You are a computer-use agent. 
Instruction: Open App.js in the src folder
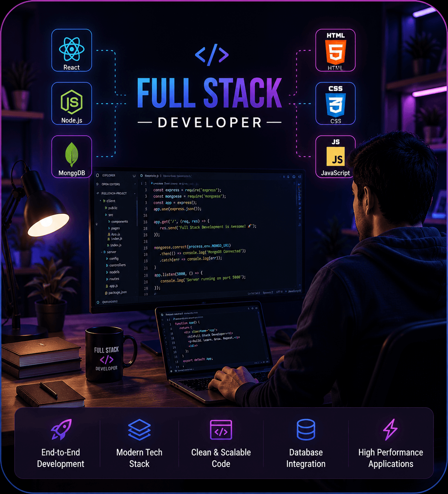[114, 234]
